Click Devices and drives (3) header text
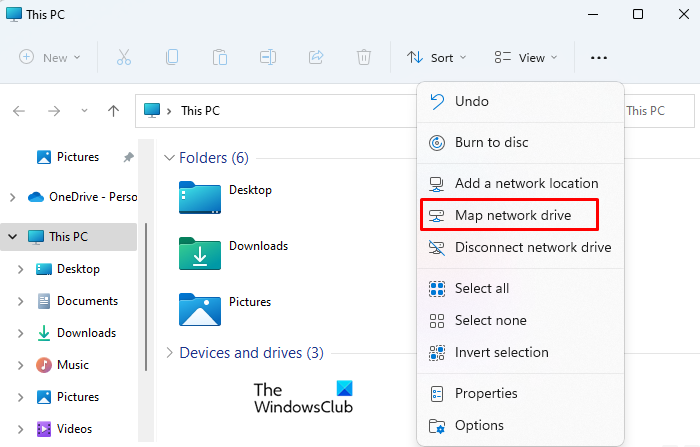The height and width of the screenshot is (447, 700). [x=251, y=353]
